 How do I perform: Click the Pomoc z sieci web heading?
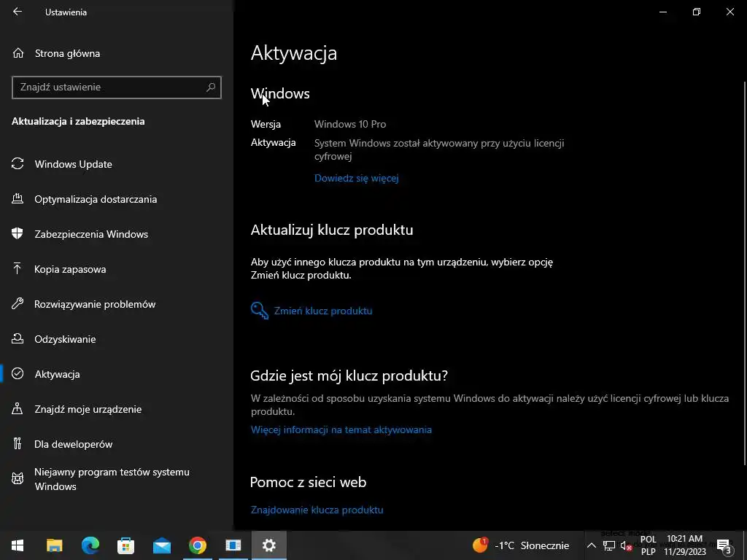tap(309, 482)
